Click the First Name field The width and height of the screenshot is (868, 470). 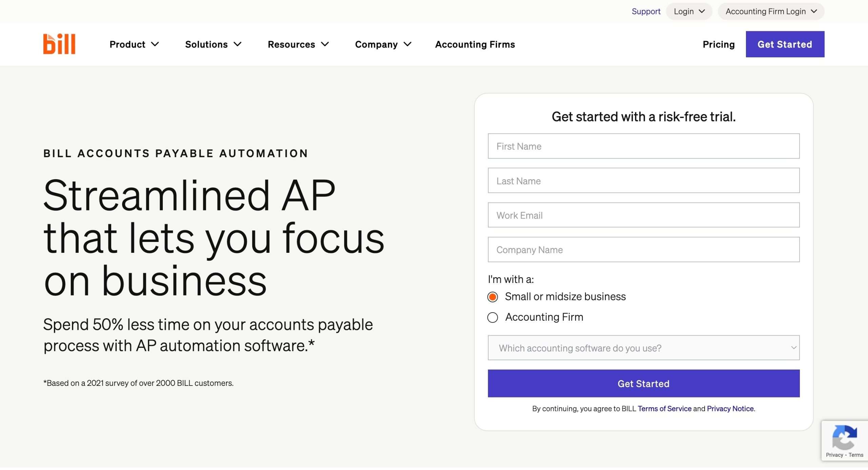click(x=644, y=146)
